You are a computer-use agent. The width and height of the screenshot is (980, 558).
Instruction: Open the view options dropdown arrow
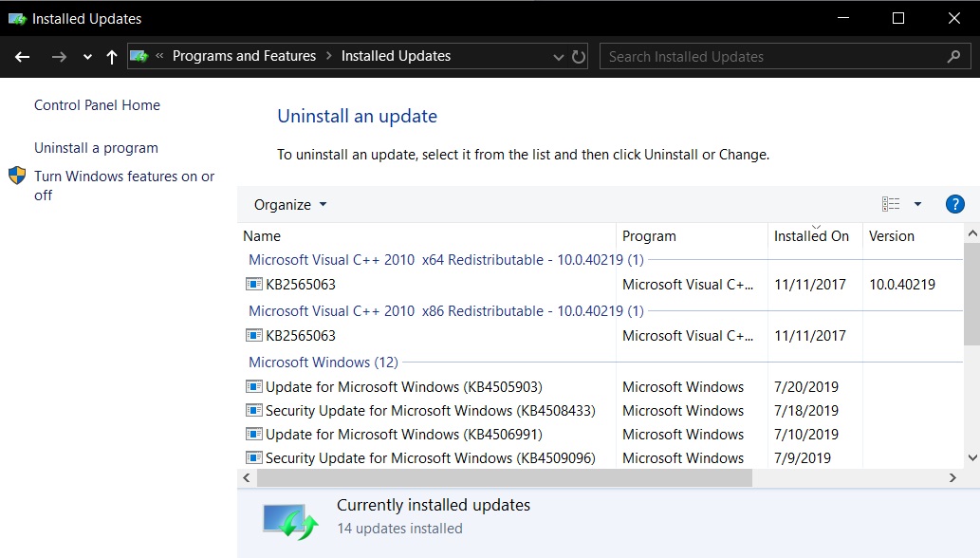tap(915, 203)
